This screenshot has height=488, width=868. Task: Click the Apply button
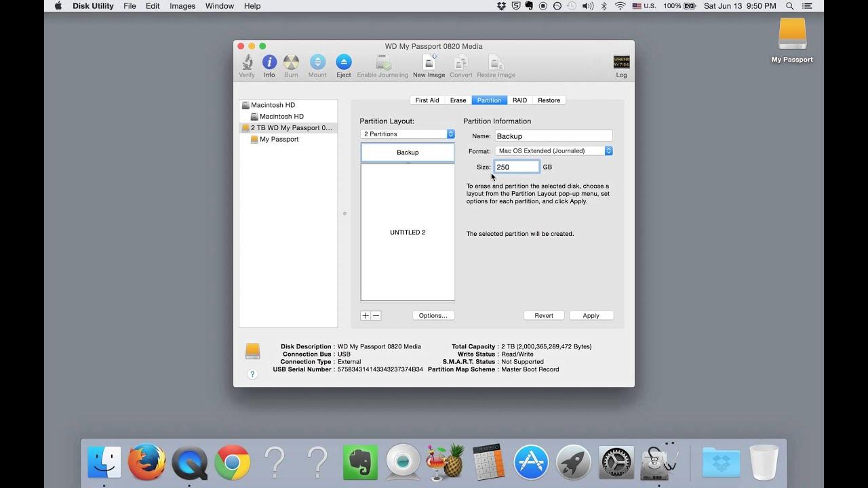tap(591, 315)
